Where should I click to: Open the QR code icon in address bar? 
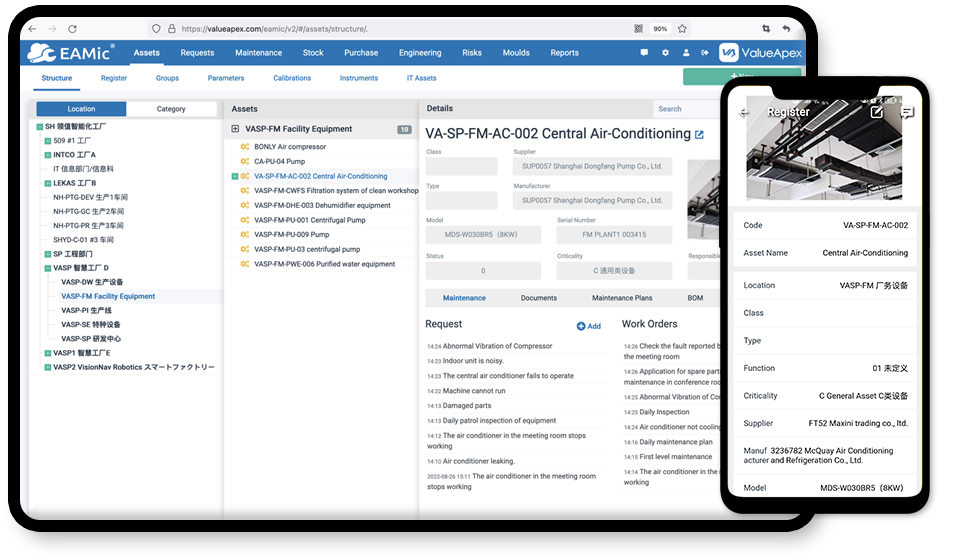[x=639, y=29]
